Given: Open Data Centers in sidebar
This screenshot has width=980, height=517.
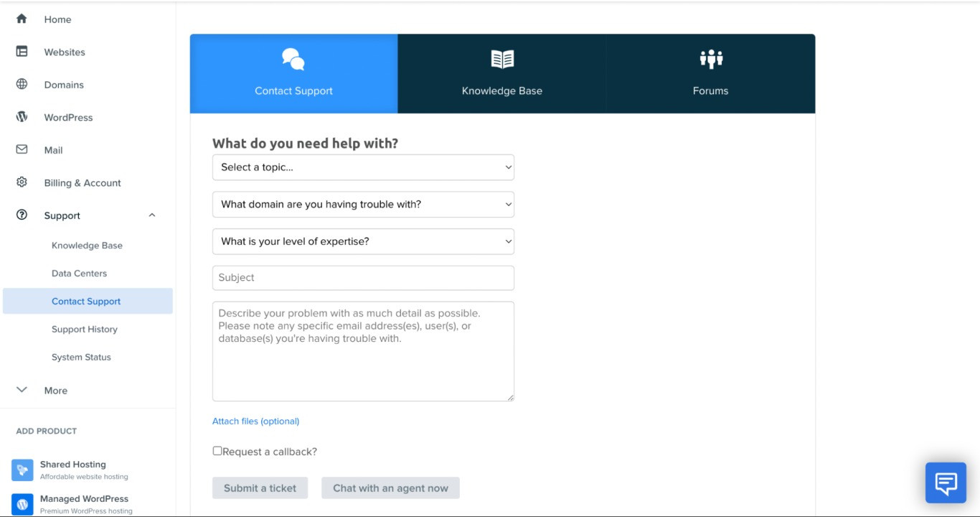Looking at the screenshot, I should tap(79, 274).
